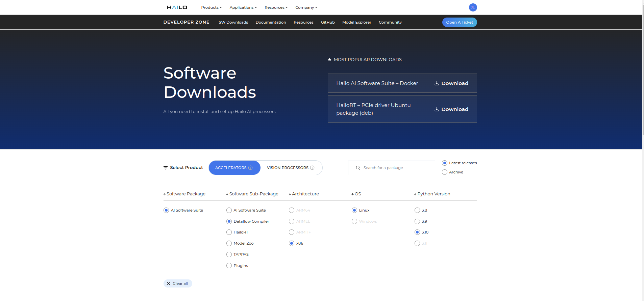Sort by Software Package column

[184, 194]
